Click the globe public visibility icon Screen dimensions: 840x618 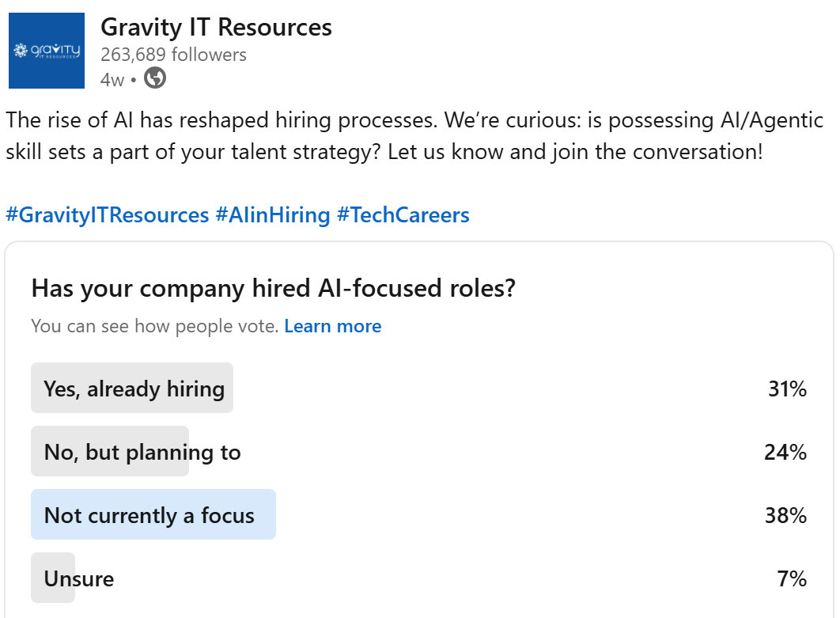(156, 79)
